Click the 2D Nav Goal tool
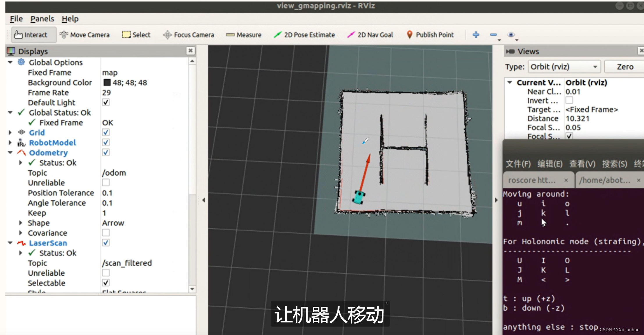644x335 pixels. click(x=370, y=35)
